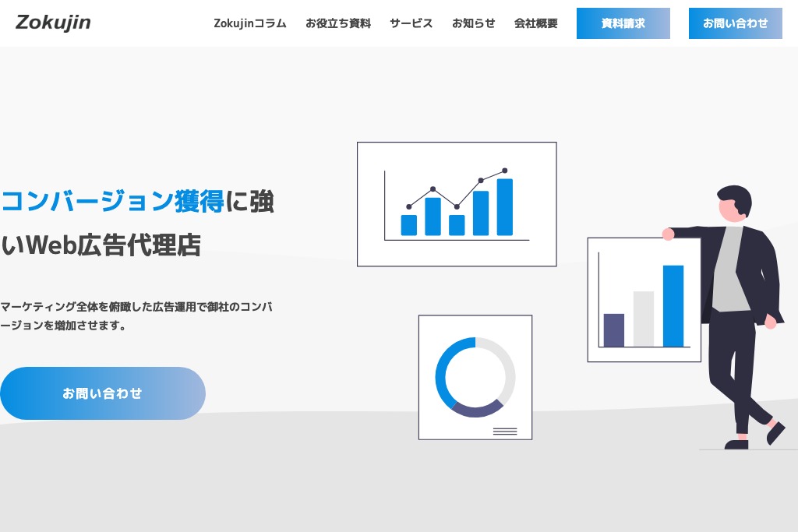Viewport: 798px width, 532px height.
Task: Navigate to 会社概要
Action: click(535, 23)
